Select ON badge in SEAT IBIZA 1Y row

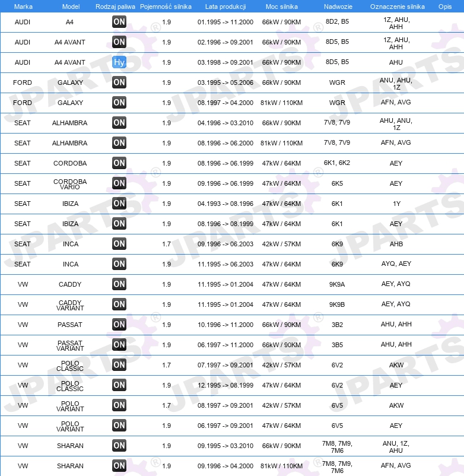click(119, 204)
